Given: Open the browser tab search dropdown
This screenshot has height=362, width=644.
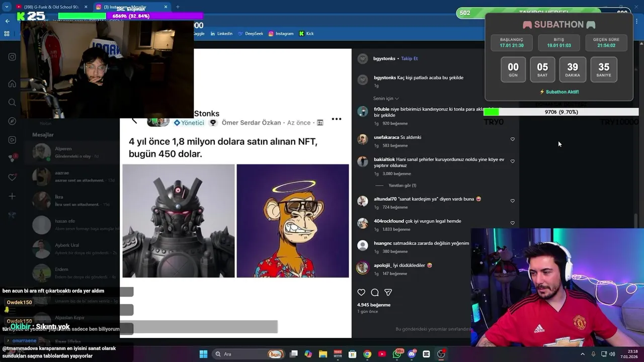Looking at the screenshot, I should [7, 7].
